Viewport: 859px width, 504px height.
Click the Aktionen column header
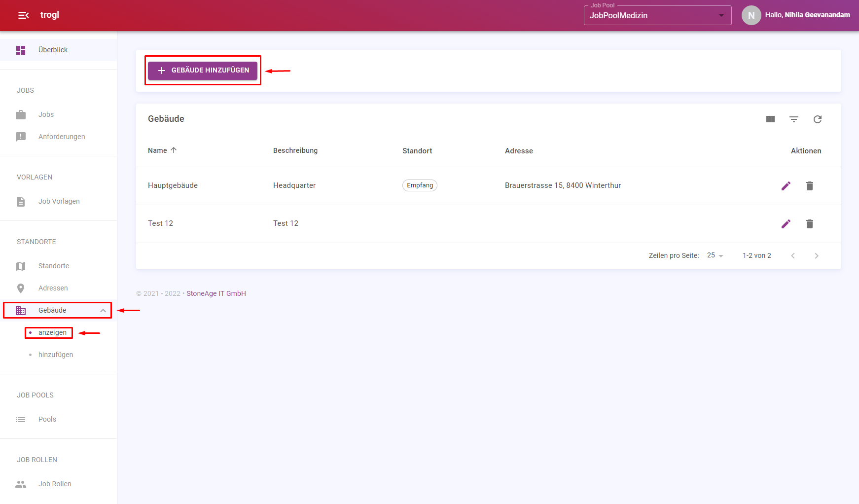click(x=806, y=151)
